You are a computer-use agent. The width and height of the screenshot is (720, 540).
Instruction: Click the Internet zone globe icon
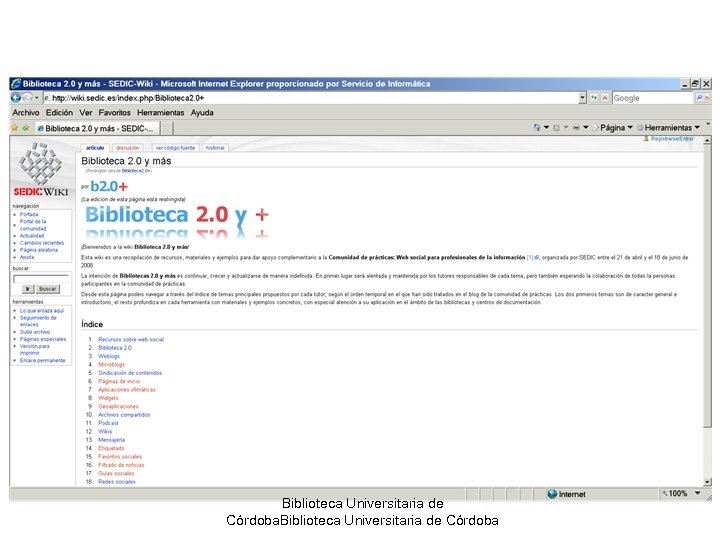552,494
